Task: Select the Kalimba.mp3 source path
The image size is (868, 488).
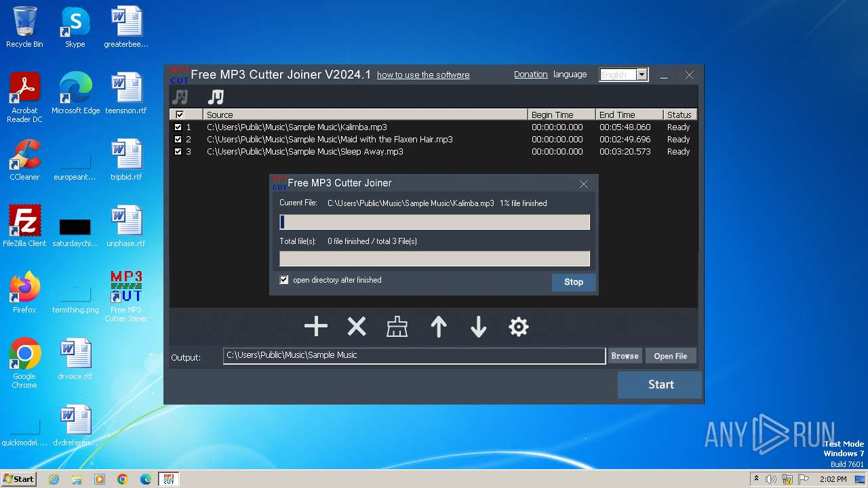Action: coord(297,127)
